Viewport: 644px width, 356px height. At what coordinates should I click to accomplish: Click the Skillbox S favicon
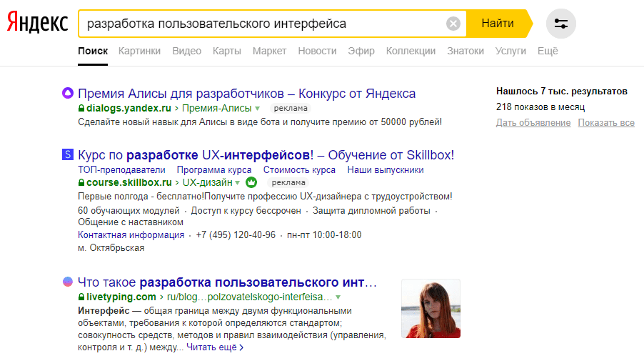coord(67,154)
